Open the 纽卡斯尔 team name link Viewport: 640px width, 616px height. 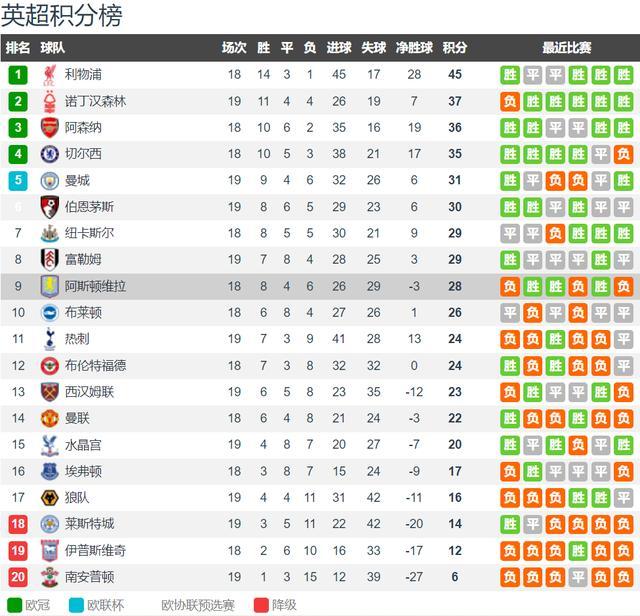89,233
